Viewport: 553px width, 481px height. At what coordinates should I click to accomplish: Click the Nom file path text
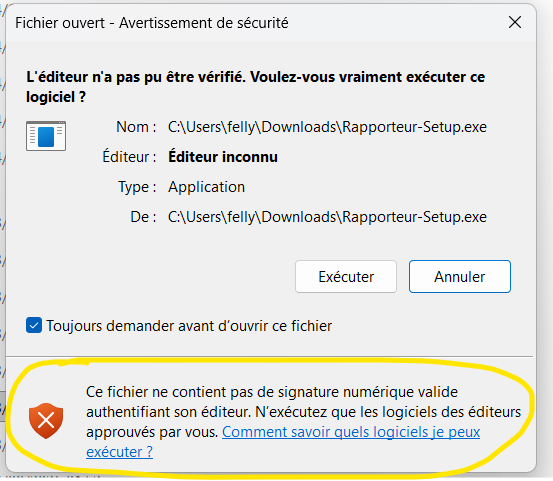[327, 127]
